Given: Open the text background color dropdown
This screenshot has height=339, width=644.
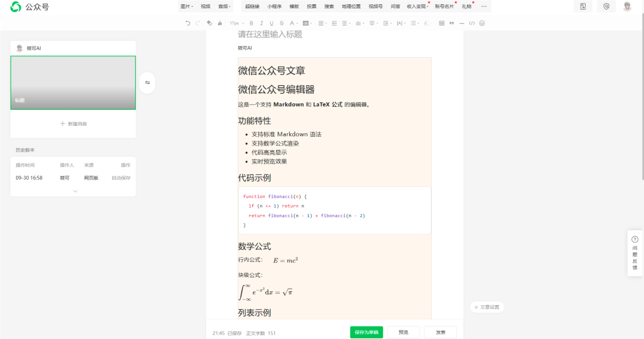Looking at the screenshot, I should coord(307,23).
